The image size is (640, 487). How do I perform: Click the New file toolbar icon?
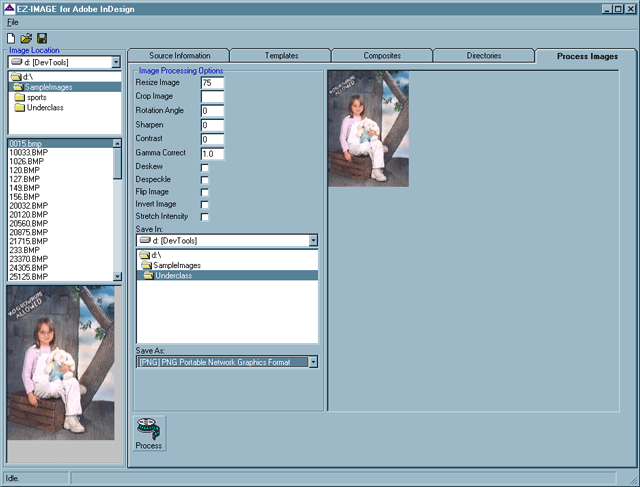point(11,38)
